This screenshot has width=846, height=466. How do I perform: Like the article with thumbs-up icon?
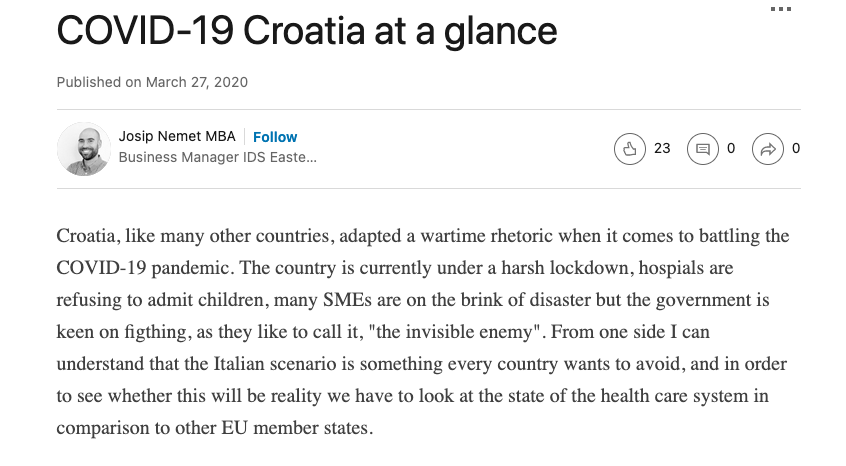pos(630,149)
